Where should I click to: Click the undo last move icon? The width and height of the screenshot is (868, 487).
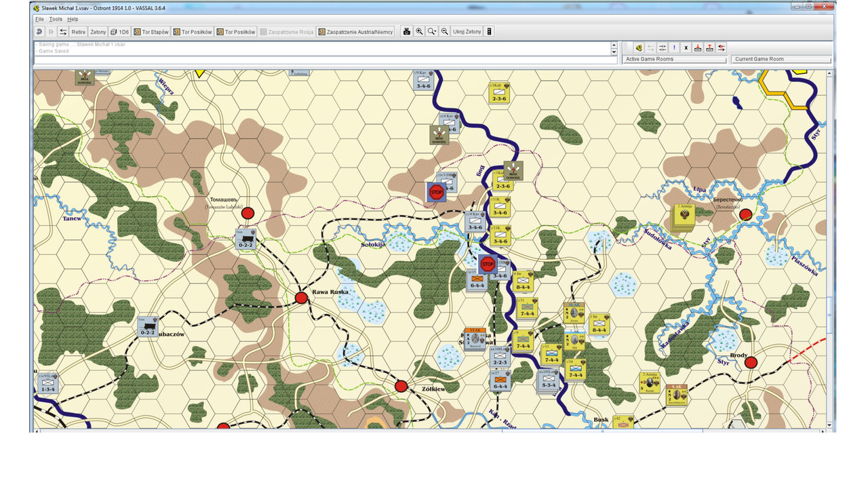[x=39, y=32]
